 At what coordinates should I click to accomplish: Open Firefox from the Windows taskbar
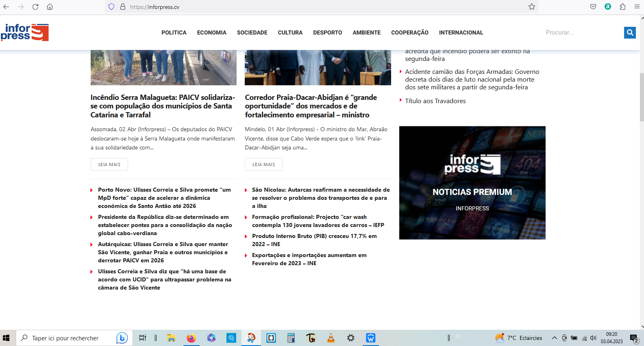tap(191, 338)
